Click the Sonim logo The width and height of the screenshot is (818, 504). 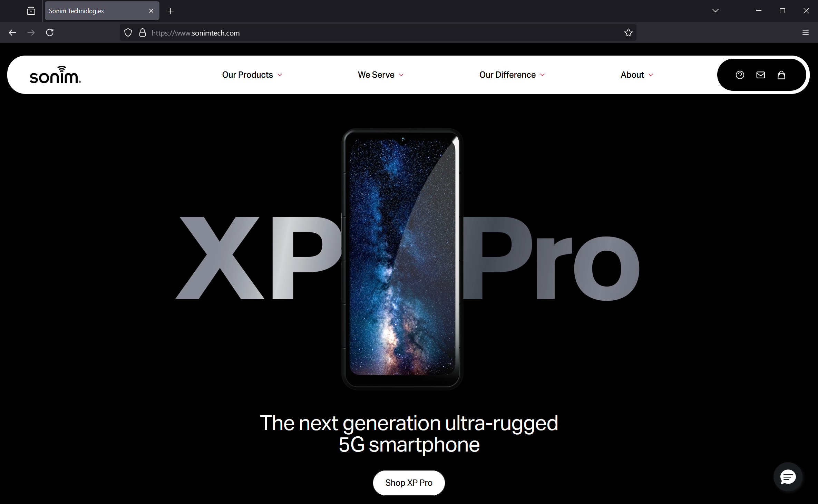point(55,75)
